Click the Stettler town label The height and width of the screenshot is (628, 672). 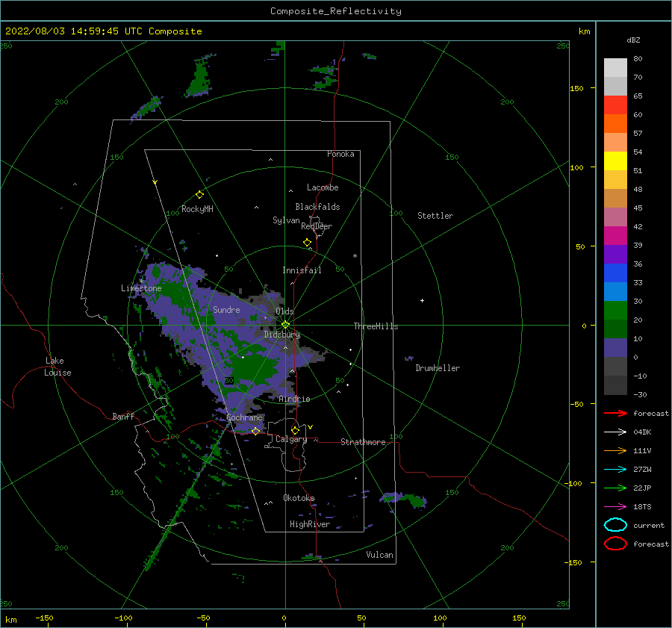(x=435, y=216)
